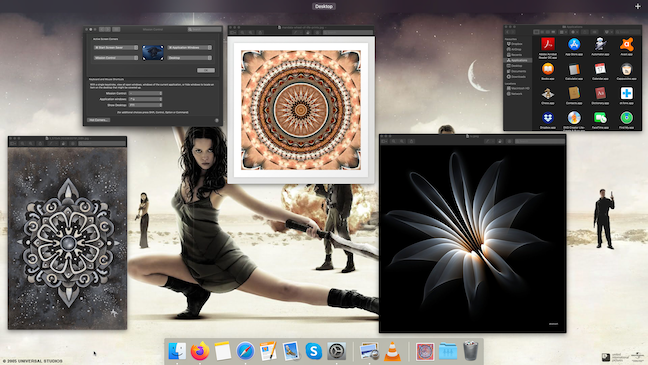
Task: Click OK in Active Screen Corners sheet
Action: [205, 70]
